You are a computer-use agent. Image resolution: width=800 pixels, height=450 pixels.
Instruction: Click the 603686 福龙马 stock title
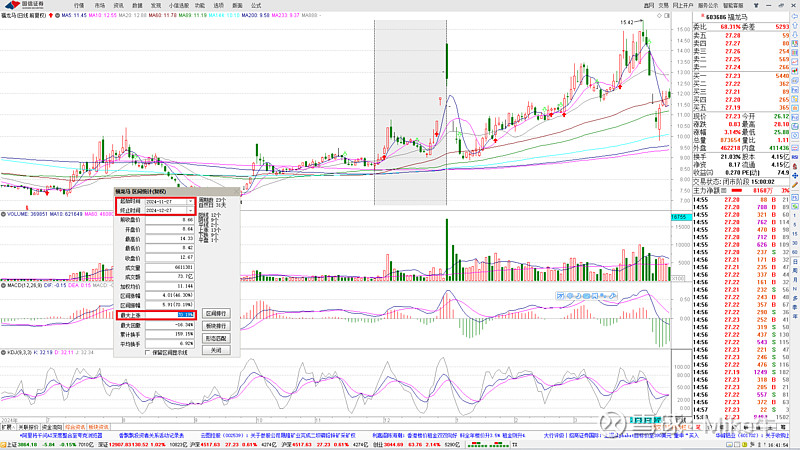727,17
